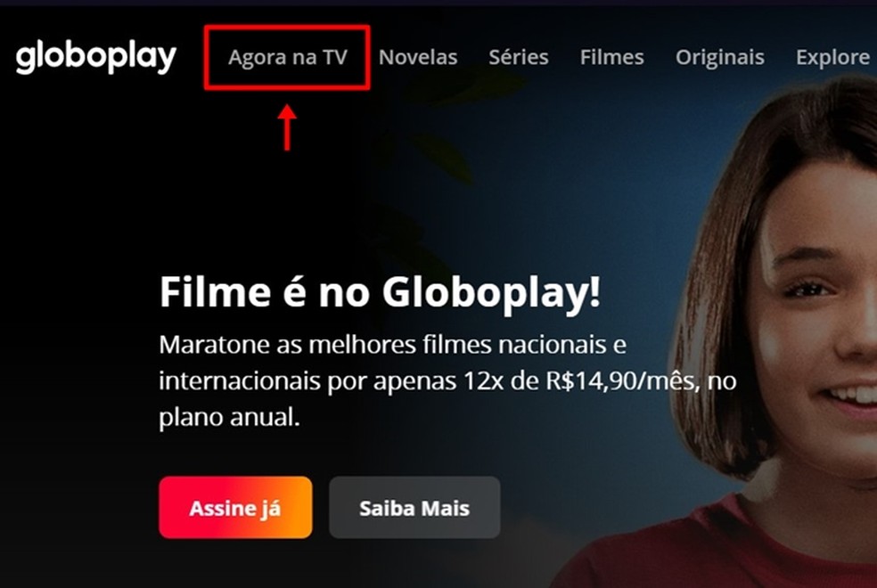The width and height of the screenshot is (877, 588).
Task: Click the Assine já gradient button
Action: click(x=235, y=508)
